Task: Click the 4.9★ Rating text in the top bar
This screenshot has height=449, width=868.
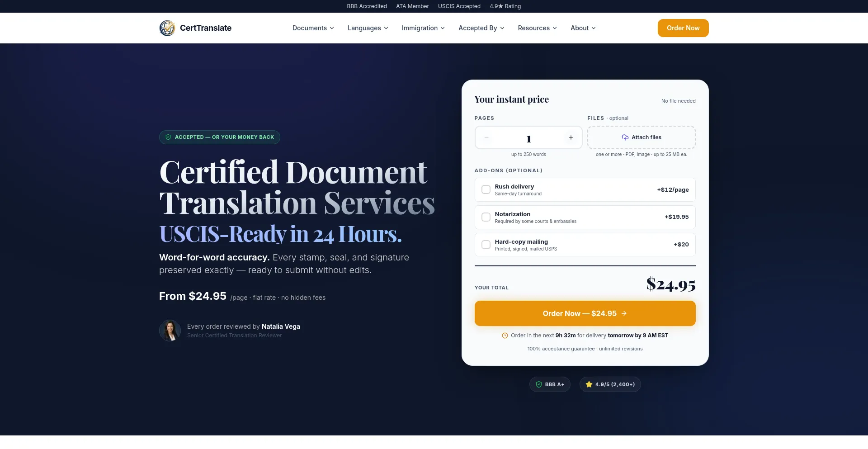Action: click(x=505, y=6)
